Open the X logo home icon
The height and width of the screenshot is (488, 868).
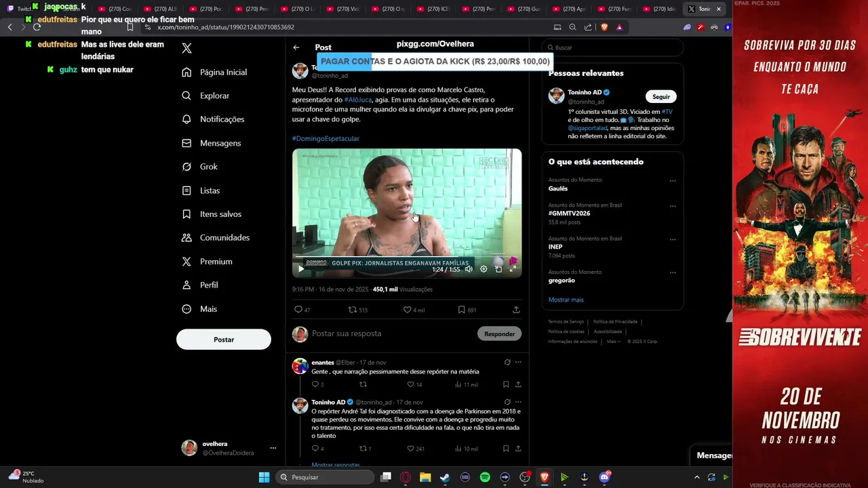click(187, 48)
